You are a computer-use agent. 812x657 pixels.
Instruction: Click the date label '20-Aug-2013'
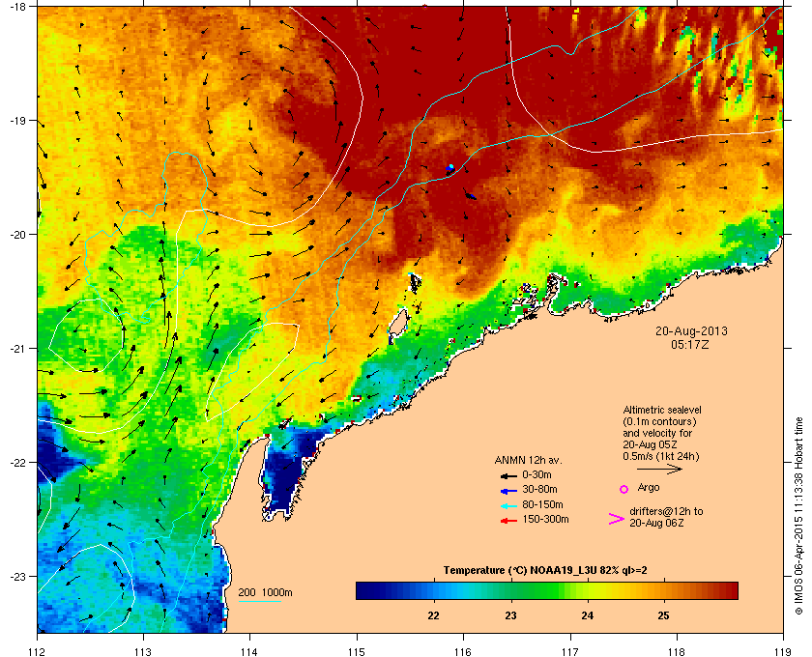pos(691,330)
